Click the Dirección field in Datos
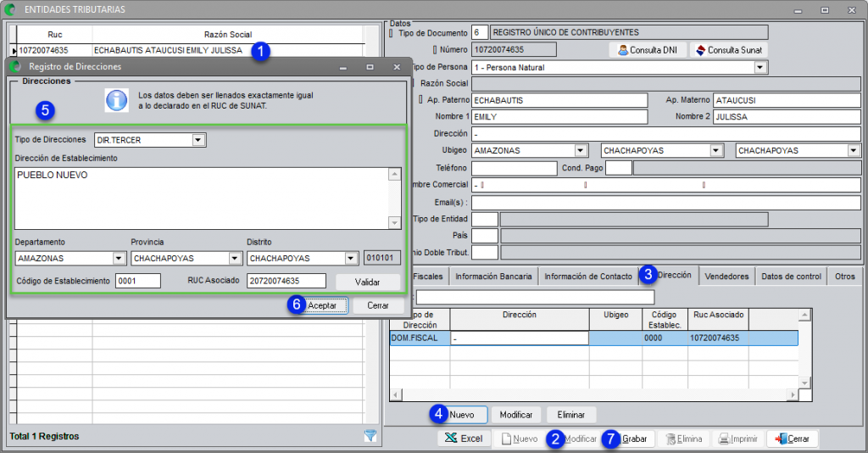This screenshot has height=453, width=868. [666, 133]
